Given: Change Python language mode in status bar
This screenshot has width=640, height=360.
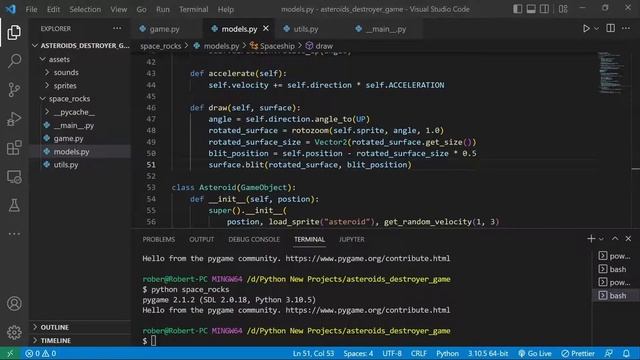Looking at the screenshot, I should pyautogui.click(x=447, y=353).
